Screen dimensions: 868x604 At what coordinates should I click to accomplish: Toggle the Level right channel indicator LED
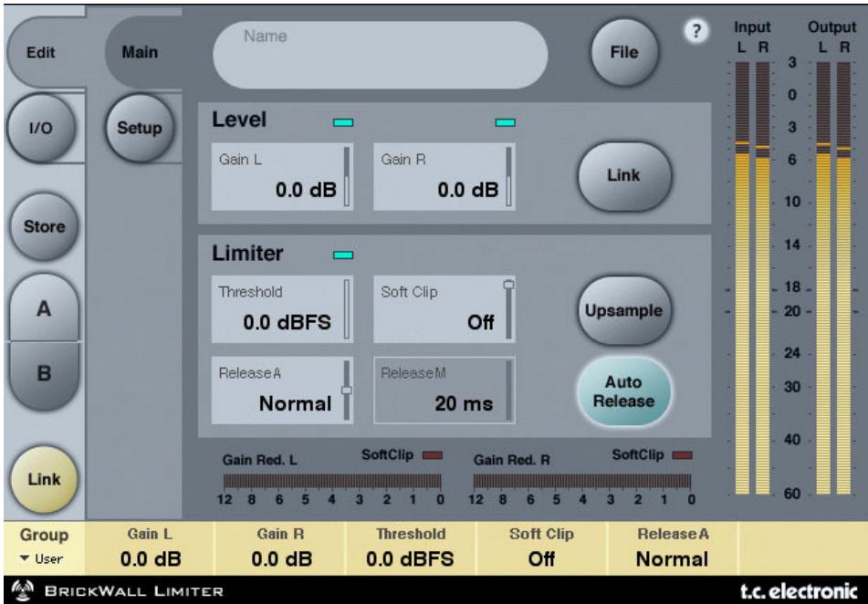click(505, 122)
